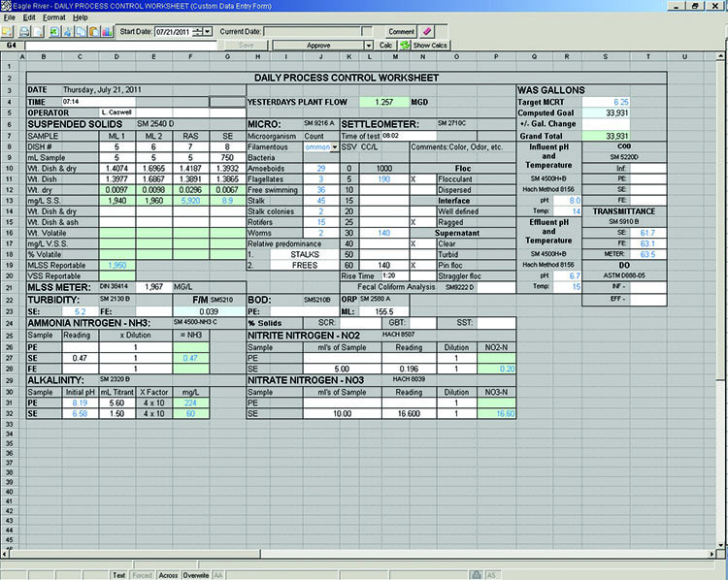Open the Format menu
This screenshot has height=580, width=728.
(x=54, y=17)
